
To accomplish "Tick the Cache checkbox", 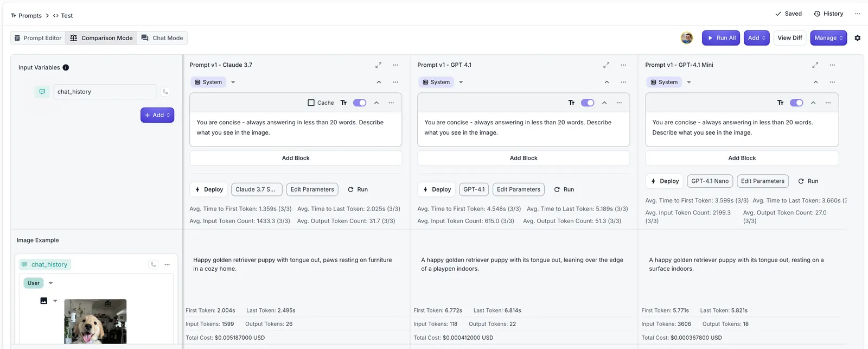I will click(311, 103).
